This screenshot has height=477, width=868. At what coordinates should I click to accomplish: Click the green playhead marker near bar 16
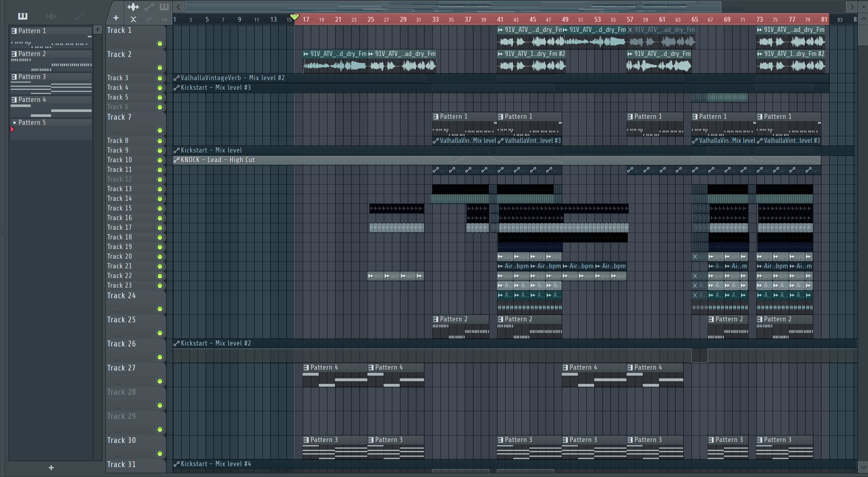(294, 17)
